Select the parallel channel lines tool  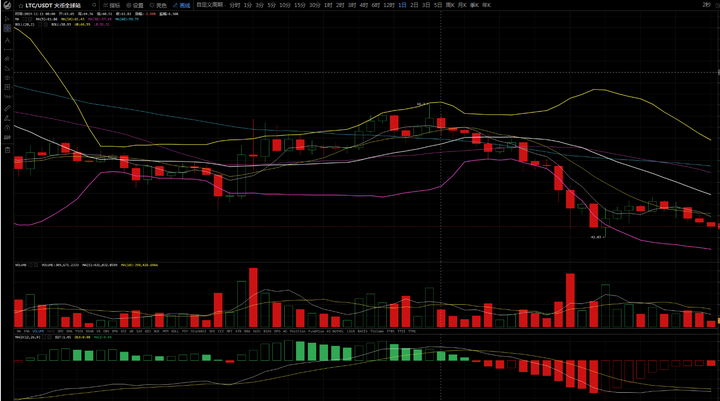coord(7,58)
